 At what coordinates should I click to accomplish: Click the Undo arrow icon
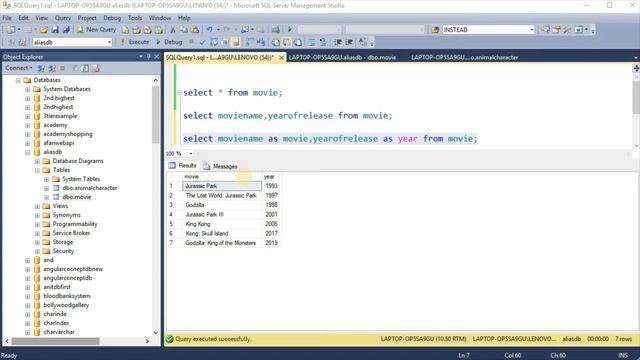[x=209, y=30]
